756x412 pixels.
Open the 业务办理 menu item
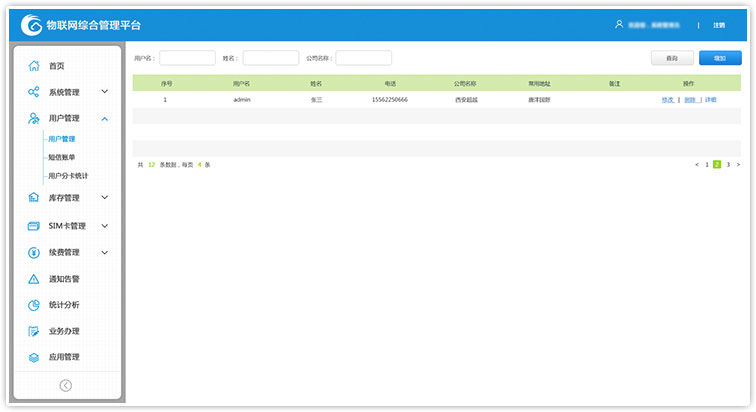64,331
